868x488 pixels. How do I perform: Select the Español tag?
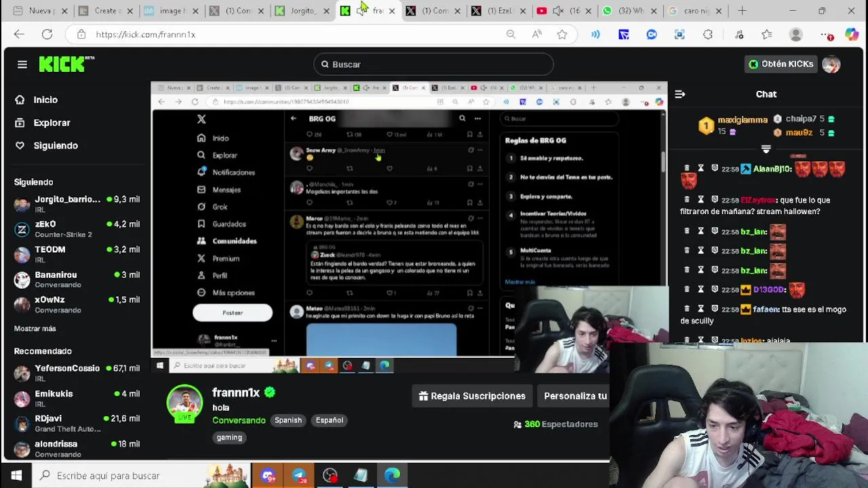click(330, 420)
